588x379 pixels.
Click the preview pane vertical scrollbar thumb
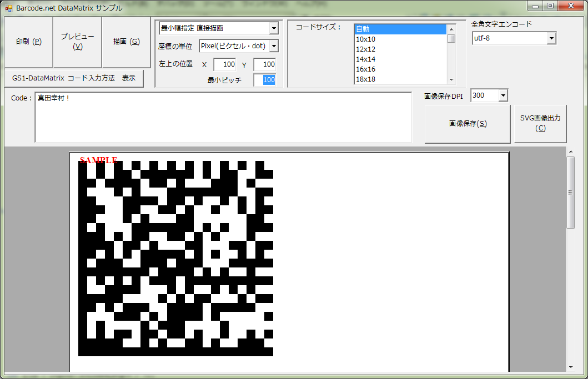[570, 193]
